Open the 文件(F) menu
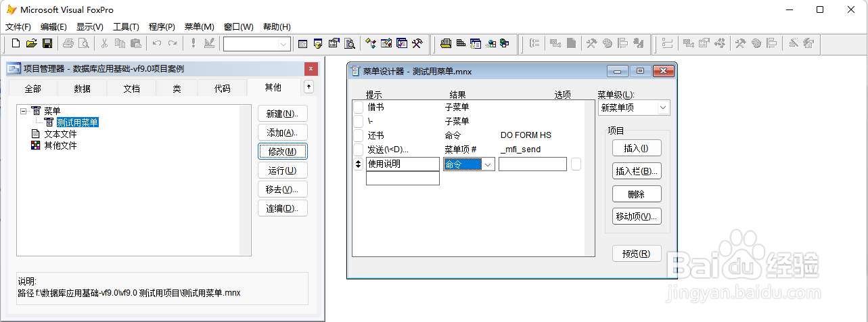Screen dimensions: 868x322 point(18,27)
